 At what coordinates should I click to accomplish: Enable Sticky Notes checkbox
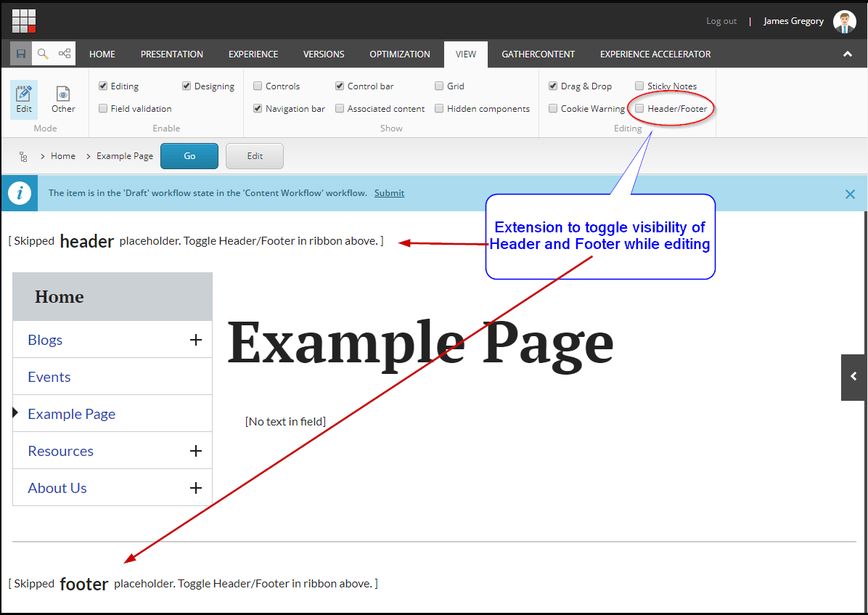coord(639,86)
